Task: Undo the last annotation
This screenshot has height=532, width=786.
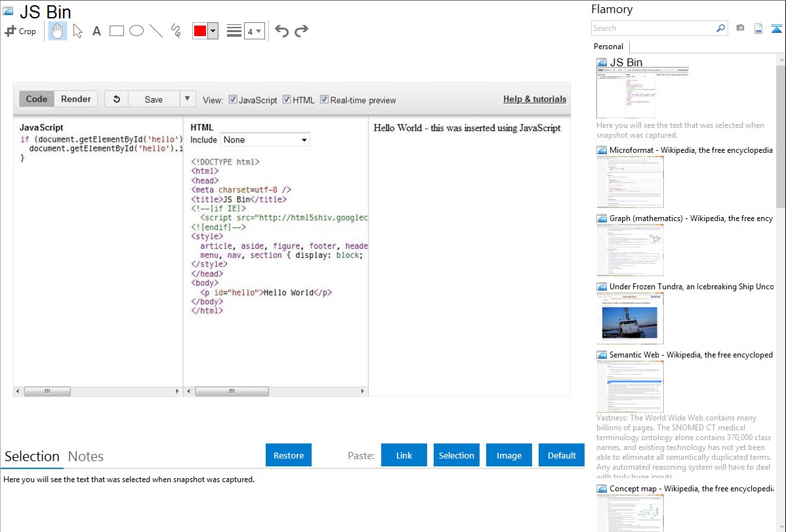Action: tap(281, 31)
